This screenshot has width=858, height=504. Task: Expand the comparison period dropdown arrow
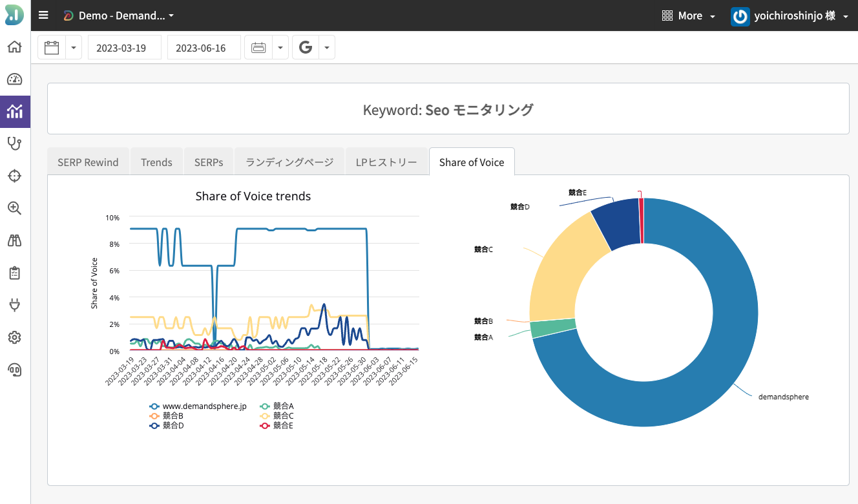click(x=280, y=47)
